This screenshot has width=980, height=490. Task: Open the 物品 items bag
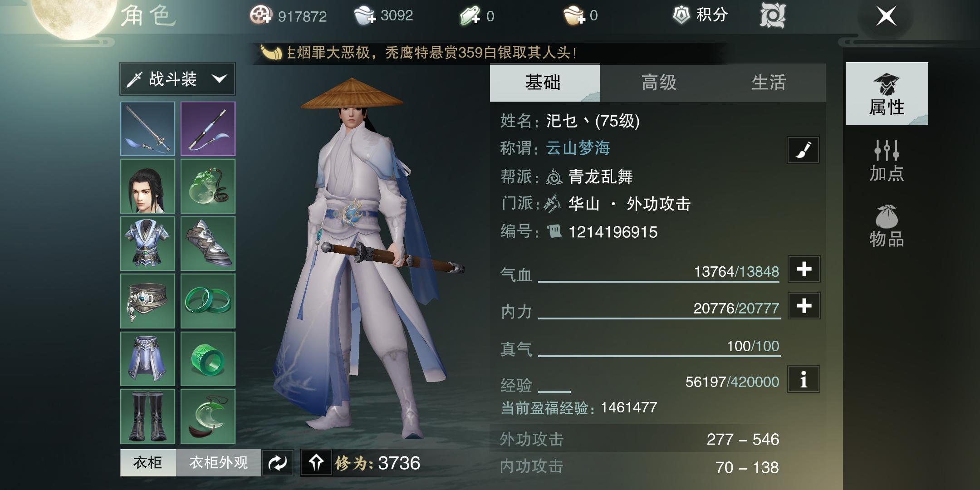[887, 226]
